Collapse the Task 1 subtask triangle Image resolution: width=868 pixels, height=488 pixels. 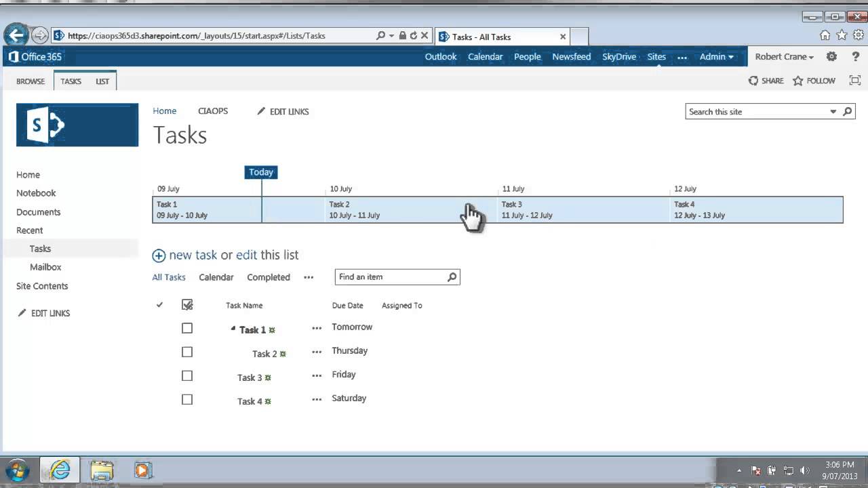(x=233, y=329)
